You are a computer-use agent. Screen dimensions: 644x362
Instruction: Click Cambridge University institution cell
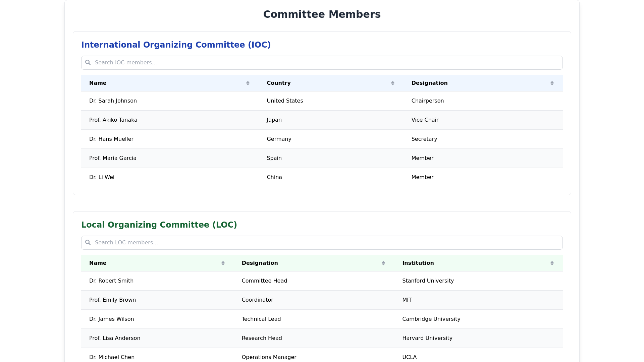pyautogui.click(x=431, y=319)
